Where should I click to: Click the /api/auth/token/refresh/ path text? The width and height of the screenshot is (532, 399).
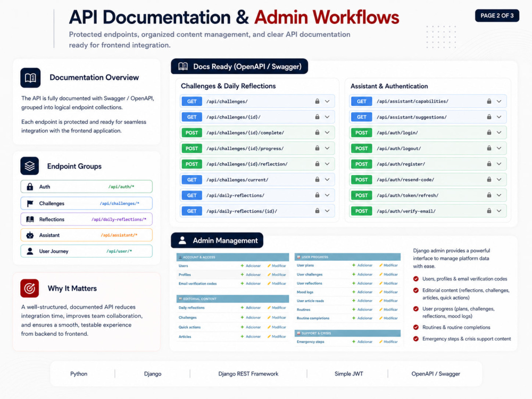tap(408, 195)
